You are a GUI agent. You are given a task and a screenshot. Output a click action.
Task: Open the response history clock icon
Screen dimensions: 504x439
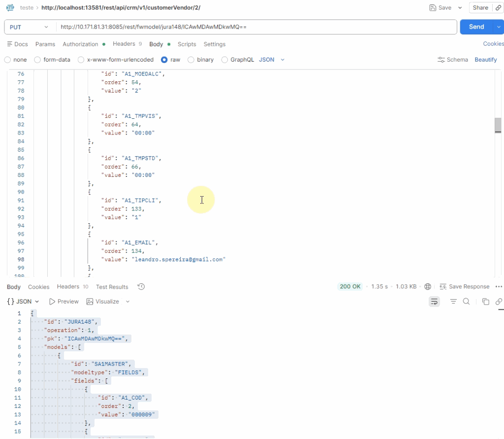(141, 286)
